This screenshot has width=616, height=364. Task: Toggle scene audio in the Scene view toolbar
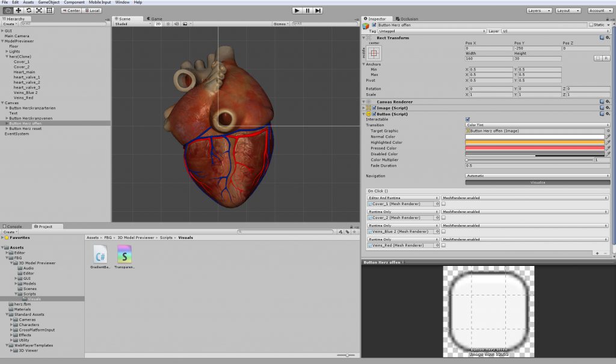pyautogui.click(x=177, y=24)
